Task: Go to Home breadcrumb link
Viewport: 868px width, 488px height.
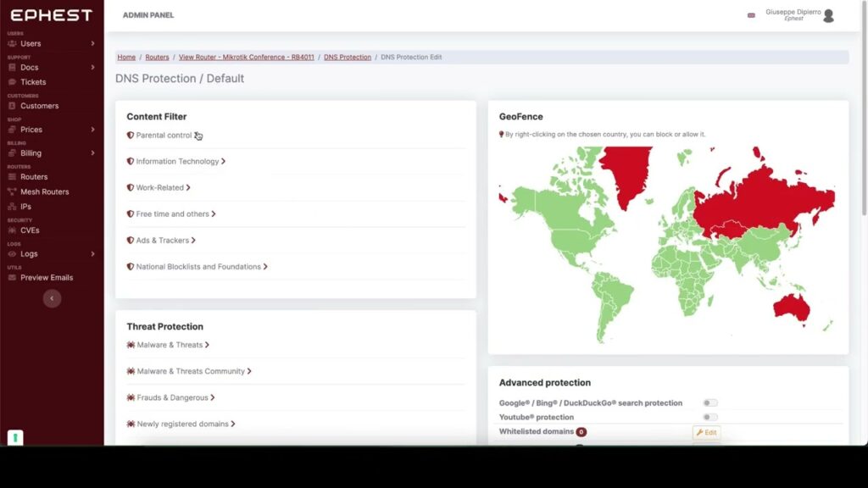Action: click(126, 57)
